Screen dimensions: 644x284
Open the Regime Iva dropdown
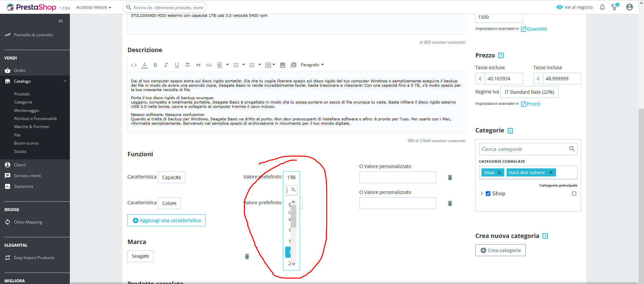point(529,92)
